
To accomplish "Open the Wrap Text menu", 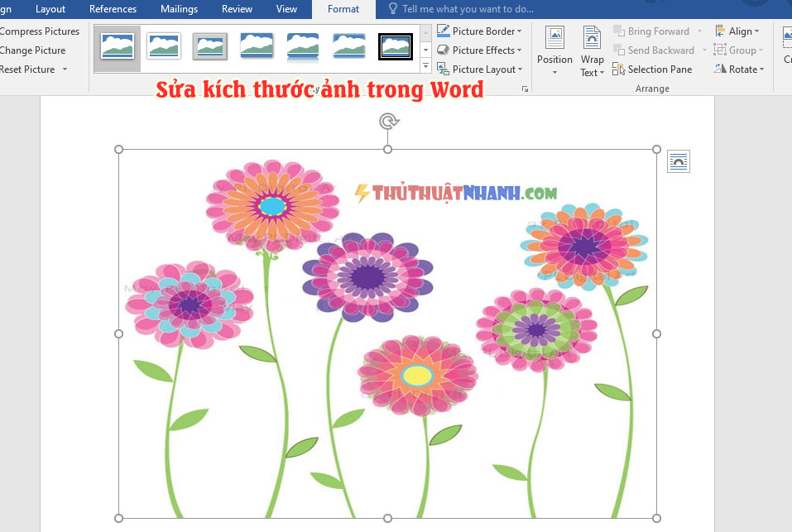I will point(592,50).
